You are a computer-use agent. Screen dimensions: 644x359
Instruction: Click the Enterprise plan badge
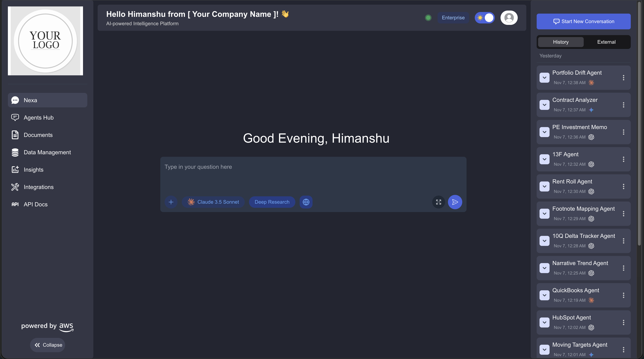(453, 18)
